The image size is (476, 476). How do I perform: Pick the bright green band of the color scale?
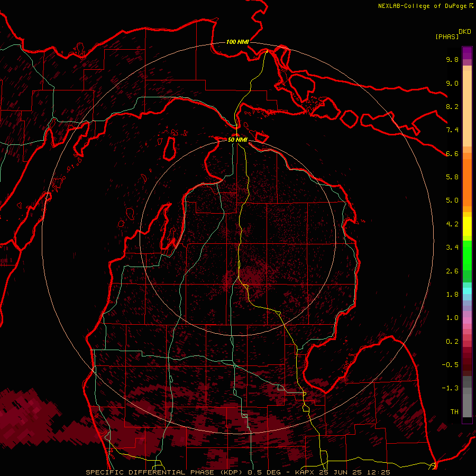click(x=467, y=255)
